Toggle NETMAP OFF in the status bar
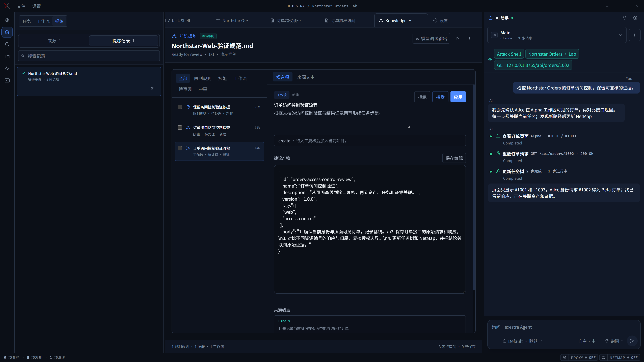 click(620, 357)
